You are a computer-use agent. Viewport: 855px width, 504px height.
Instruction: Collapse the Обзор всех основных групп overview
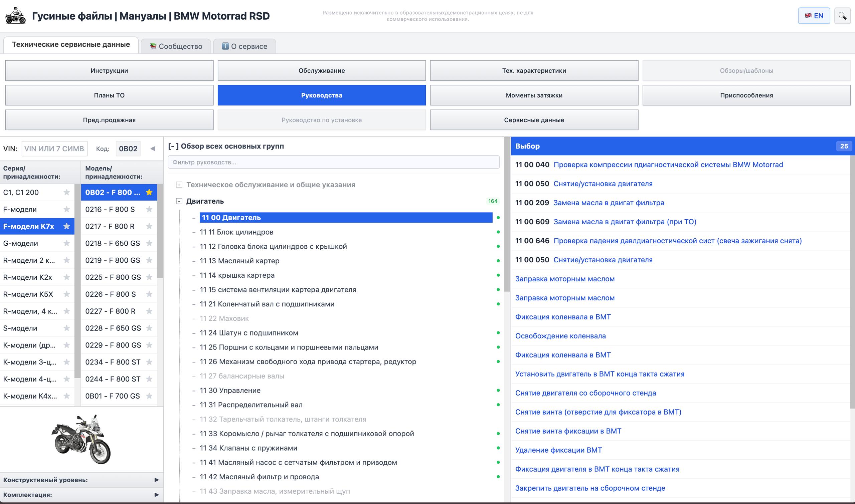click(173, 146)
